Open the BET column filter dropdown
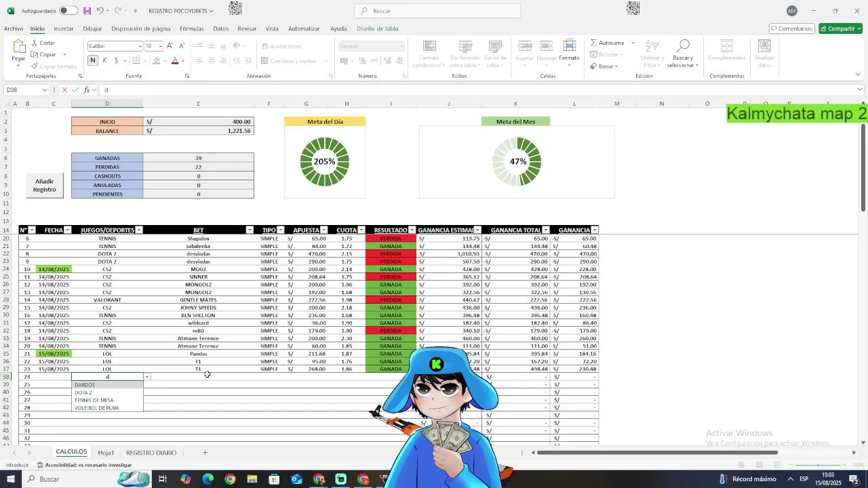Screen dimensions: 868x488 (250, 230)
